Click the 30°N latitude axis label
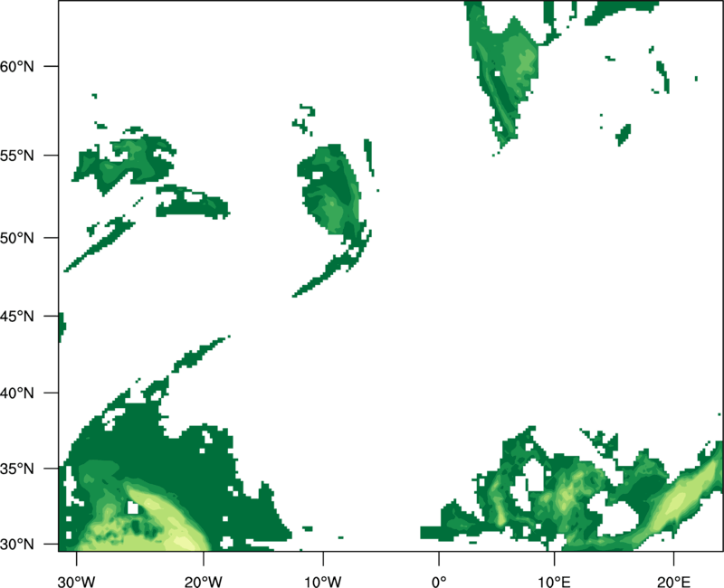The width and height of the screenshot is (724, 588). pos(17,545)
